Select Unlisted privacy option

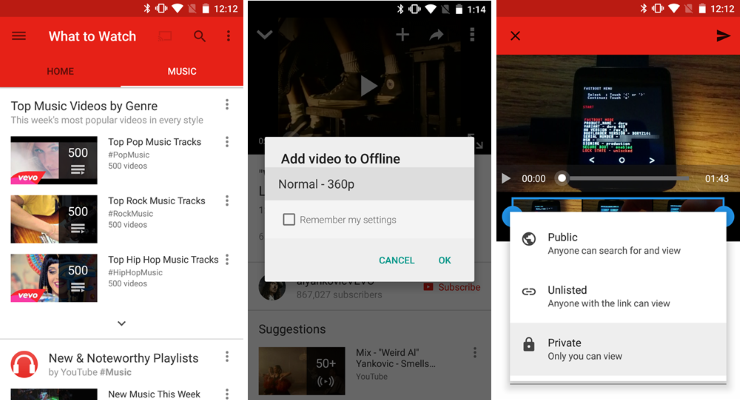click(618, 297)
